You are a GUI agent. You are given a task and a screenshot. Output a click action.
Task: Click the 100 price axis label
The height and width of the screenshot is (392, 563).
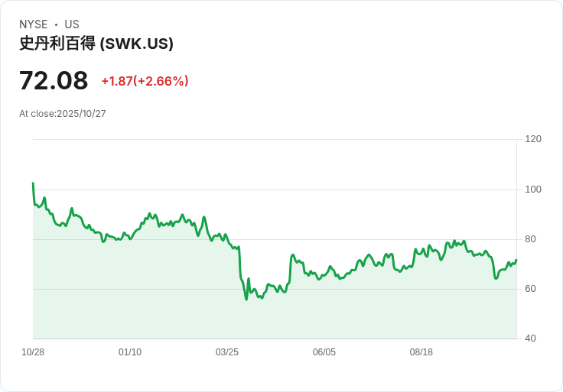point(533,190)
